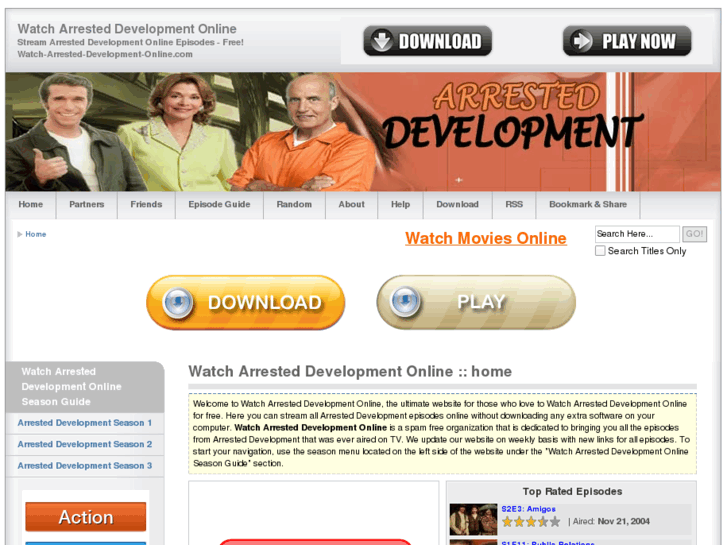
Task: Open the Friends menu item
Action: pos(146,205)
